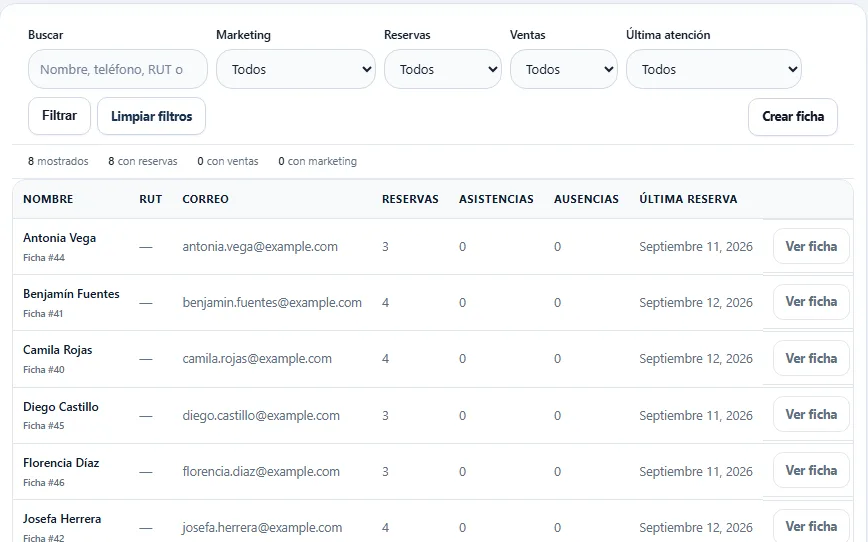Open Ver ficha for Diego Castillo
The image size is (868, 542).
[x=811, y=414]
